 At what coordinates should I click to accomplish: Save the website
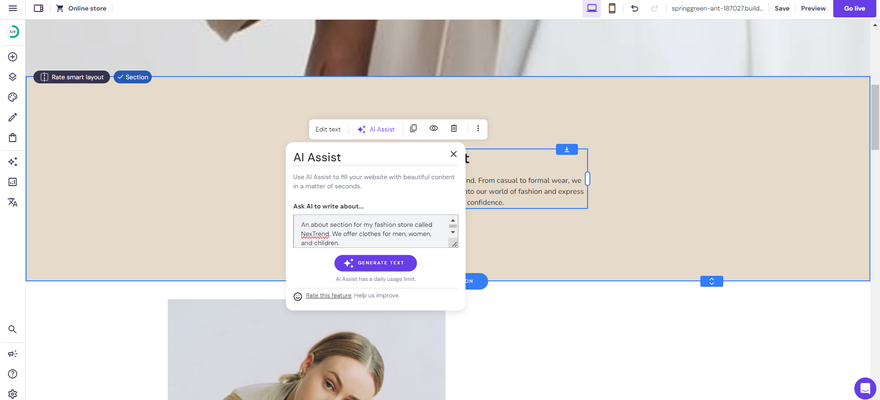[x=782, y=8]
